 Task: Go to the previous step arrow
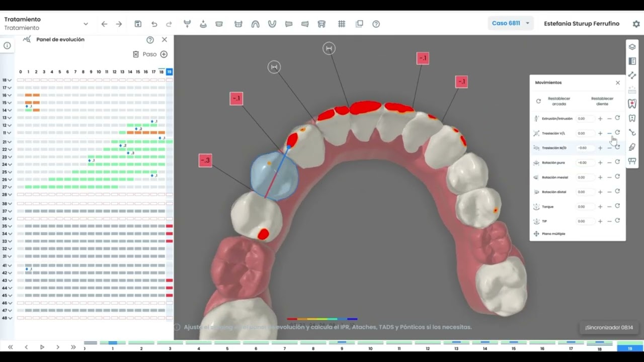pos(26,347)
